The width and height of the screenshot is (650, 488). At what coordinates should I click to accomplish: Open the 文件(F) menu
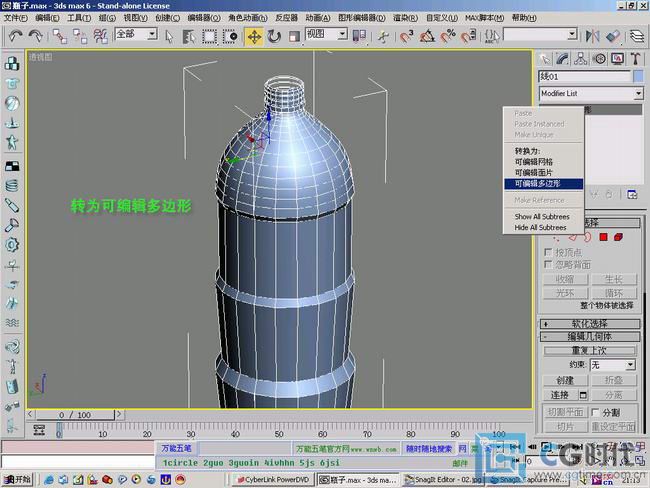15,18
